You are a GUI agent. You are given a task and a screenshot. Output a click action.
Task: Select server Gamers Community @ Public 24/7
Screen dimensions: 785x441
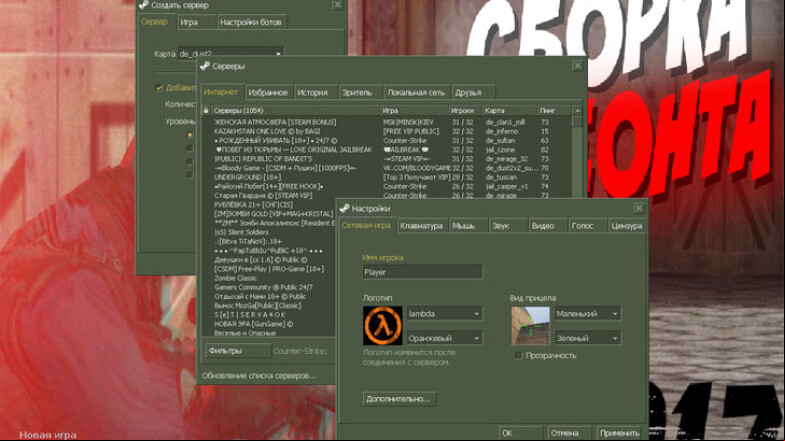(x=263, y=287)
